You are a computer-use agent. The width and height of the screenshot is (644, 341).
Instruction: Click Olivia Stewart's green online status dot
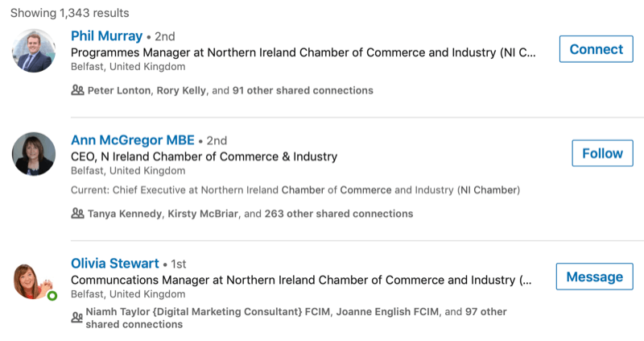pos(52,296)
